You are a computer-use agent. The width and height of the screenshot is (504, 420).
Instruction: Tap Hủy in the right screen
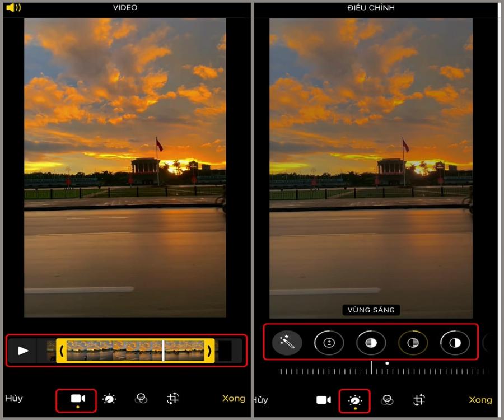tap(260, 400)
